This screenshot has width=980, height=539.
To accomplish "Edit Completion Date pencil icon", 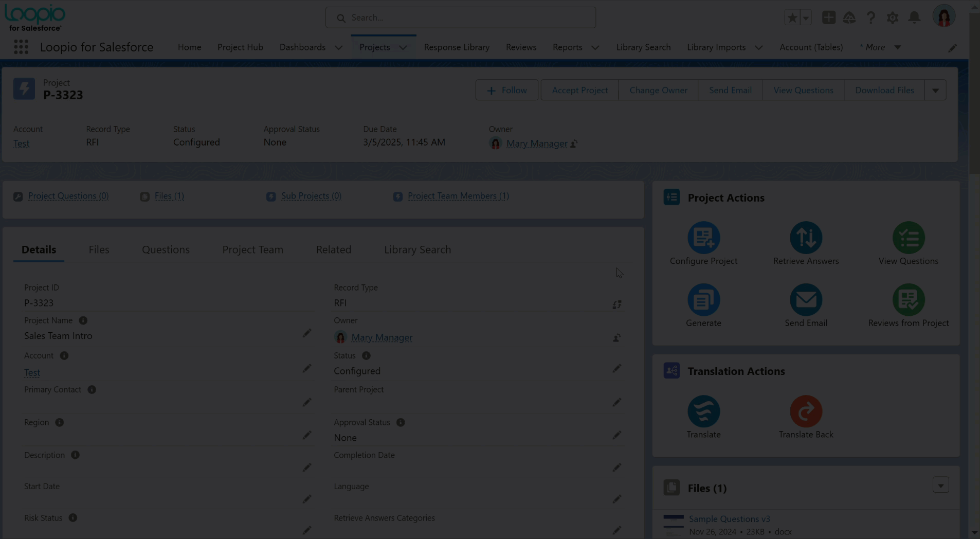I will click(x=617, y=468).
